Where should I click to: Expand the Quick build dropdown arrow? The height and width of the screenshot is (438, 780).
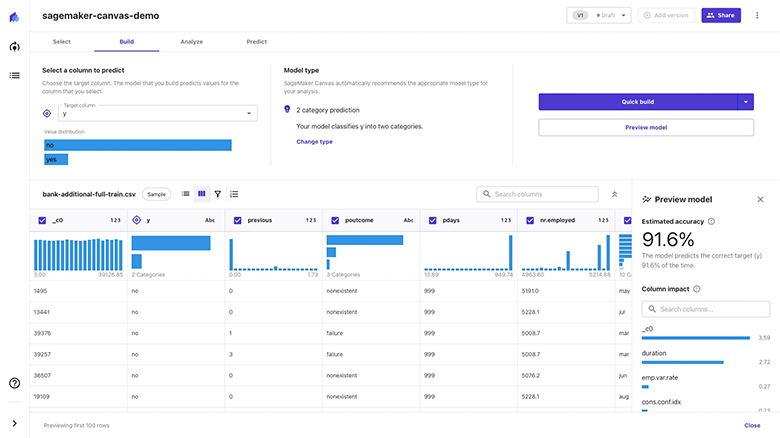click(x=746, y=101)
